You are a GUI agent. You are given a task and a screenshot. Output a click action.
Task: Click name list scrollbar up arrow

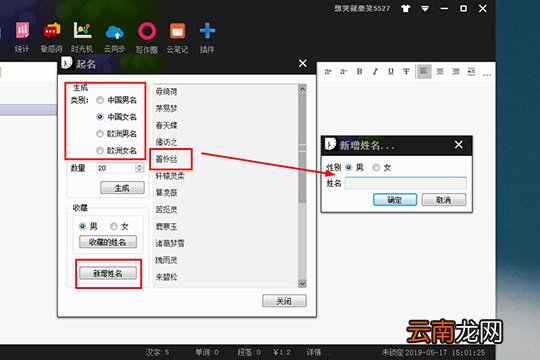click(x=302, y=89)
